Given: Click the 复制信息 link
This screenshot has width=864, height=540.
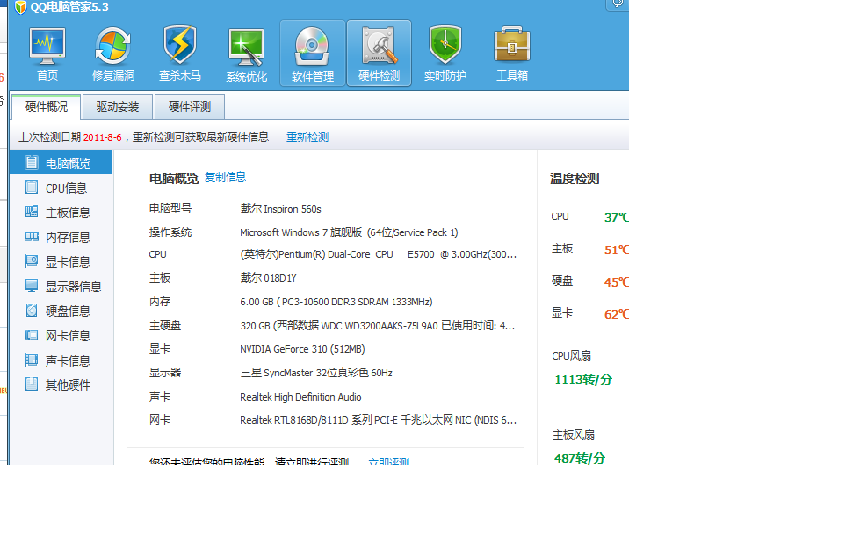Looking at the screenshot, I should [225, 177].
